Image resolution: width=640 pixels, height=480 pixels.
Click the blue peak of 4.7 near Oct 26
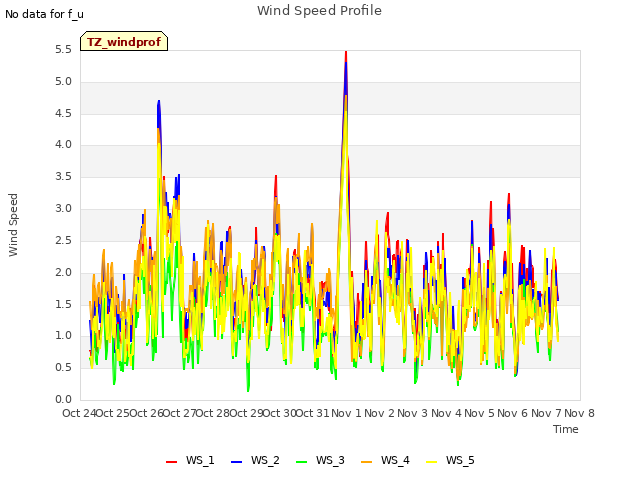click(x=158, y=102)
